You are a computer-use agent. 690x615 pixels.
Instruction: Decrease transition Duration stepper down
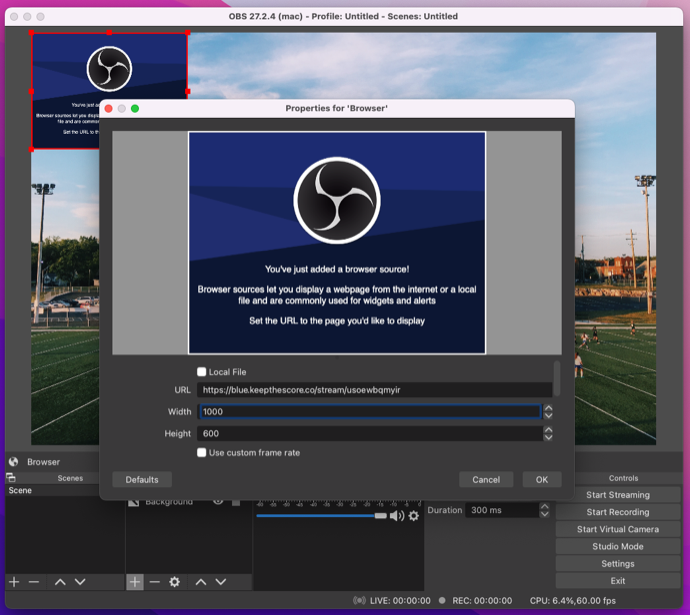[544, 514]
